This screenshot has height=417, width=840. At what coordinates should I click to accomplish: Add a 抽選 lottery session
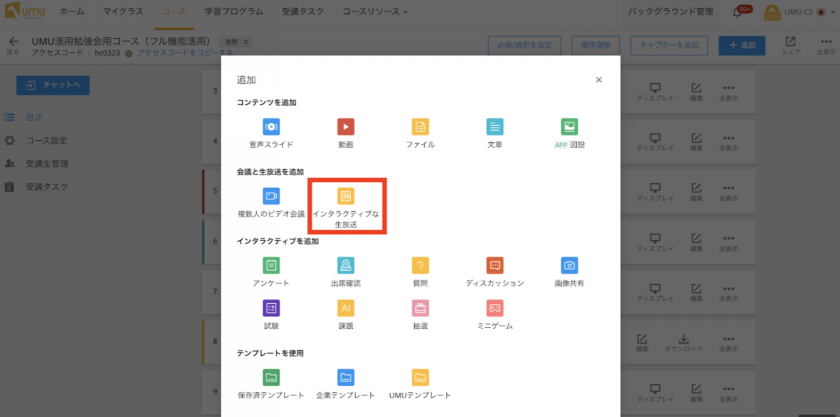(420, 308)
